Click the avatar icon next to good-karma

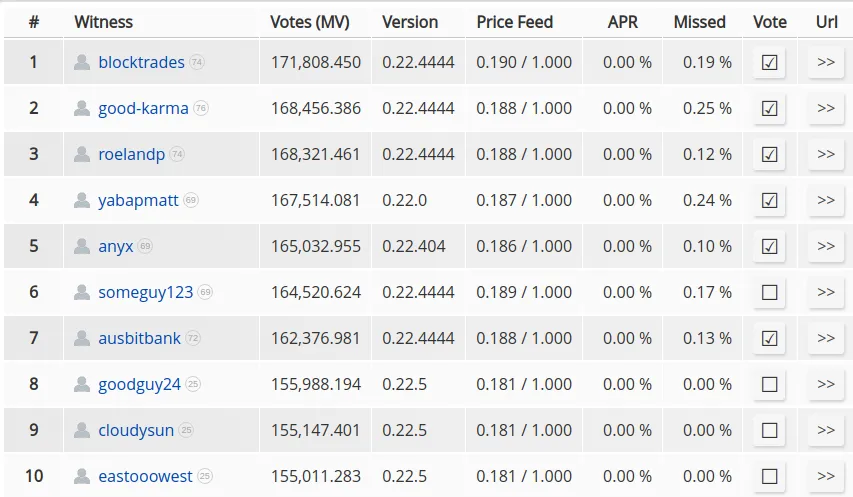click(x=82, y=108)
